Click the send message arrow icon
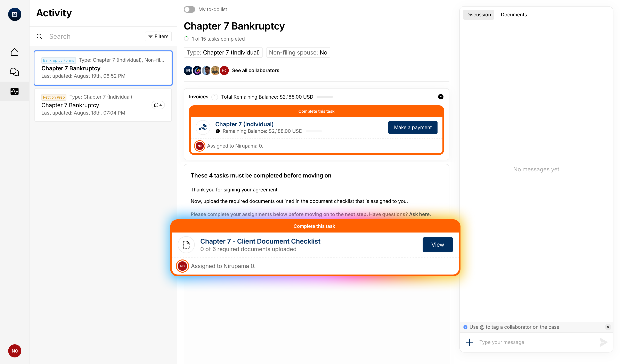Viewport: 620px width, 364px height. point(603,342)
